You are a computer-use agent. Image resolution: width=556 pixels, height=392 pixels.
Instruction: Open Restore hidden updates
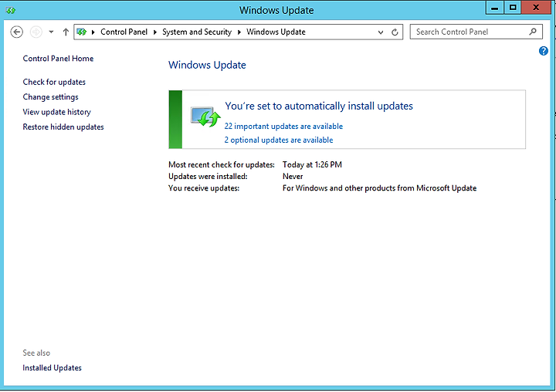[x=63, y=127]
